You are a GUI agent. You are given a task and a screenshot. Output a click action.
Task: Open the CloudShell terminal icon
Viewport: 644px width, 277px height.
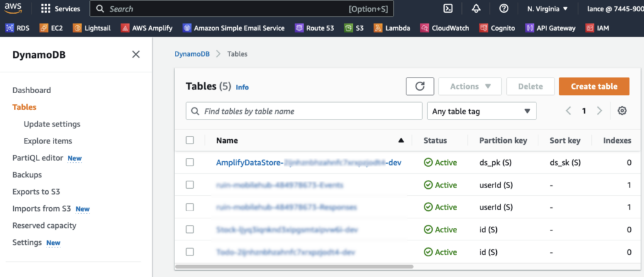(x=448, y=9)
